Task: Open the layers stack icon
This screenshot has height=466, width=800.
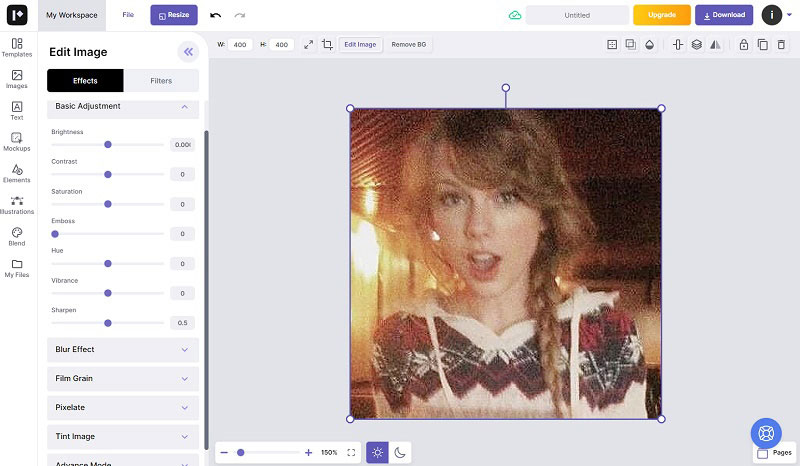Action: click(x=696, y=44)
